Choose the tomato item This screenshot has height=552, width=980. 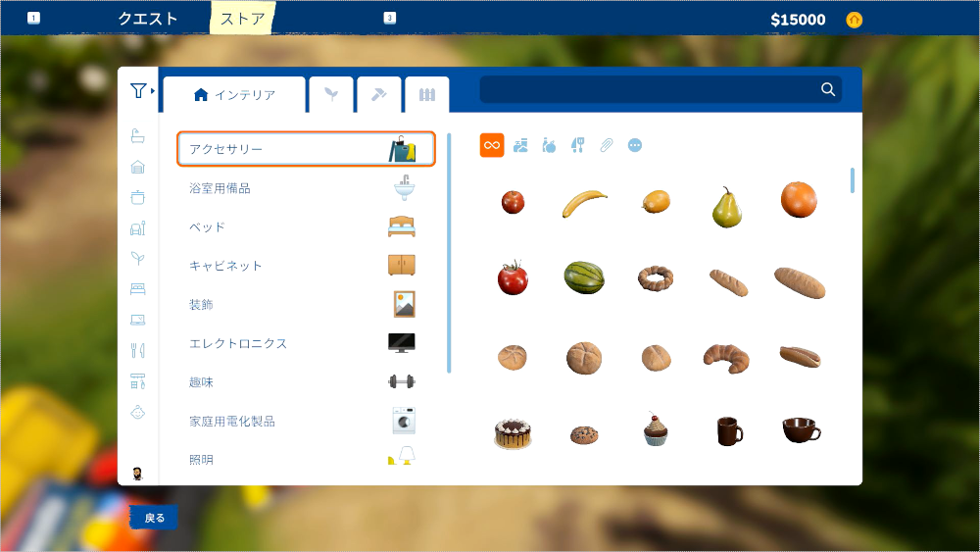pos(513,277)
